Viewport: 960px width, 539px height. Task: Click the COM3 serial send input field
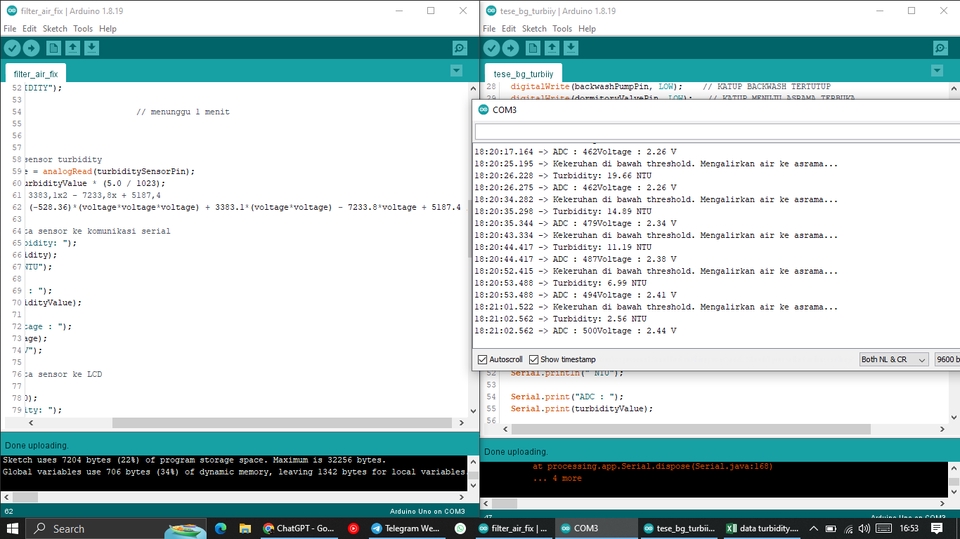717,131
